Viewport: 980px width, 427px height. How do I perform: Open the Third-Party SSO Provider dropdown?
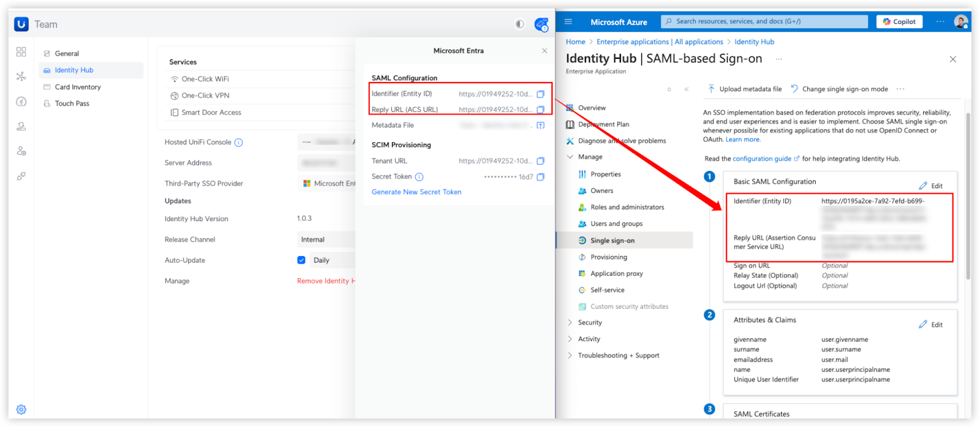(x=326, y=183)
